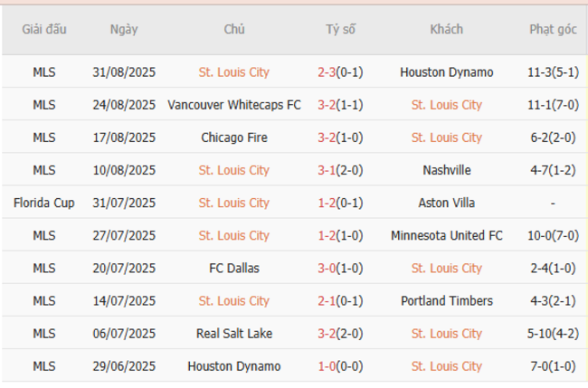Open the Nashville team link
The width and height of the screenshot is (588, 388).
tap(446, 170)
